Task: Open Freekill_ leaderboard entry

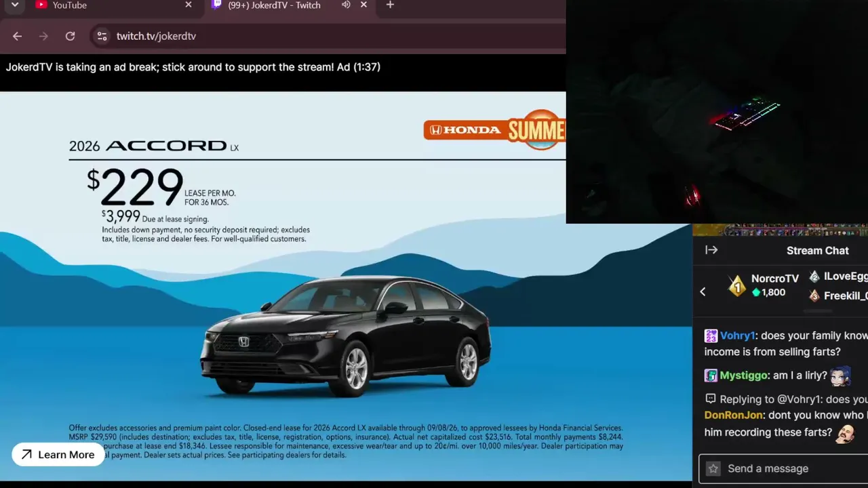Action: (846, 296)
